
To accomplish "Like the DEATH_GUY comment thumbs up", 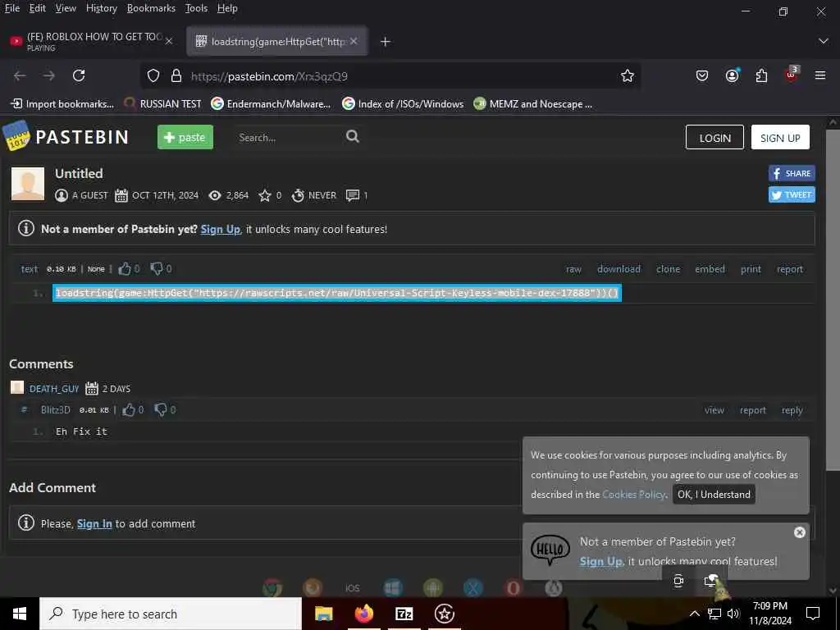I will tap(129, 410).
